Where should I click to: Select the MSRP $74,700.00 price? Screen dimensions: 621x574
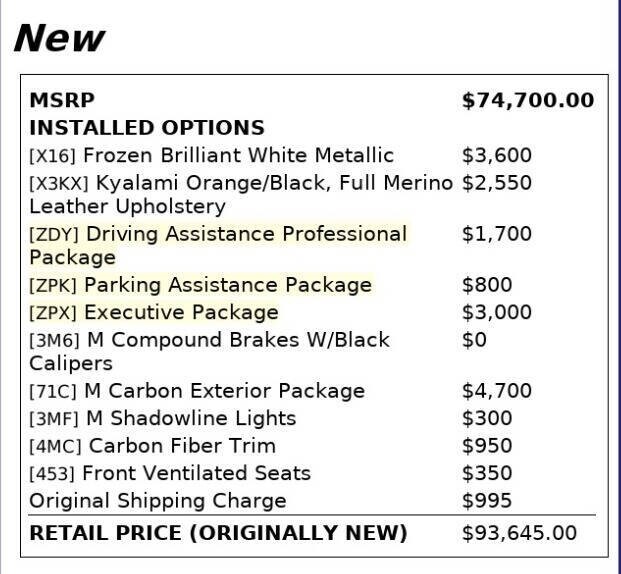pos(528,100)
